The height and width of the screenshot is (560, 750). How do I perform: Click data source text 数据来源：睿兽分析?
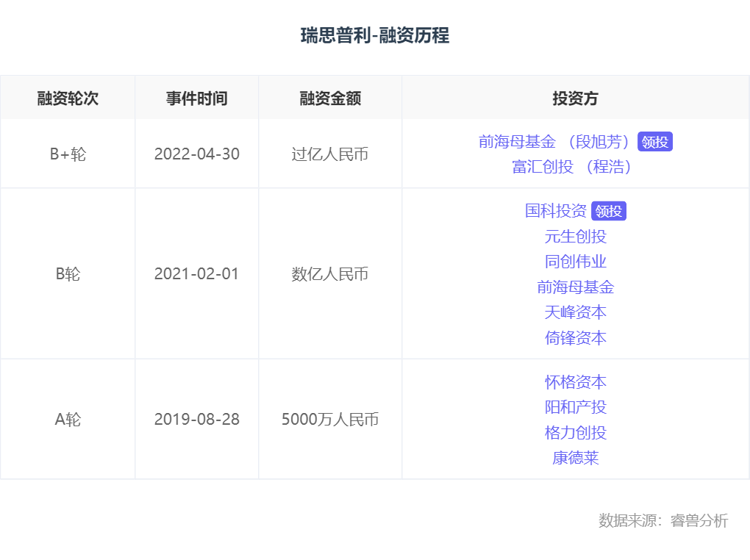point(663,520)
